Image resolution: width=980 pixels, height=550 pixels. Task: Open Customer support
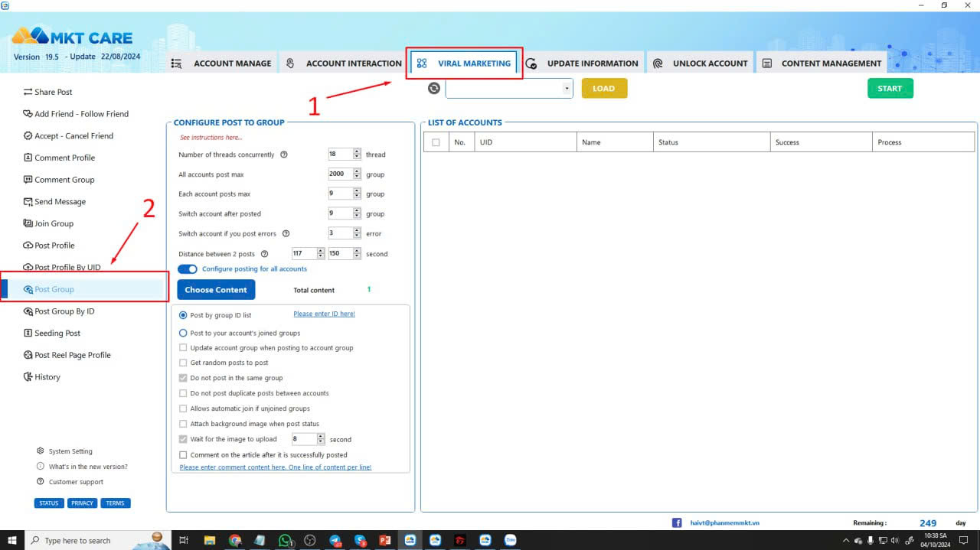(72, 481)
